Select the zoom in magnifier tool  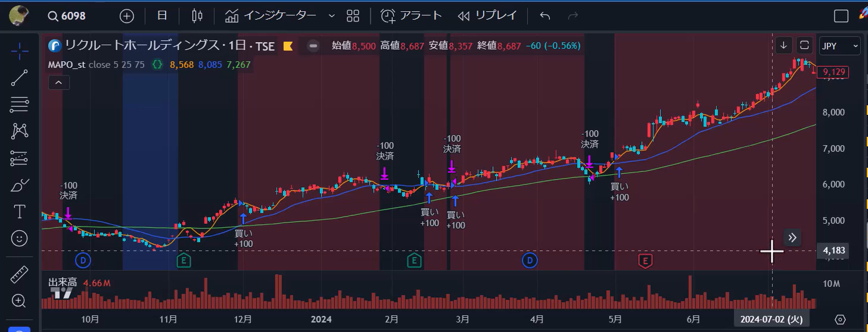tap(20, 301)
